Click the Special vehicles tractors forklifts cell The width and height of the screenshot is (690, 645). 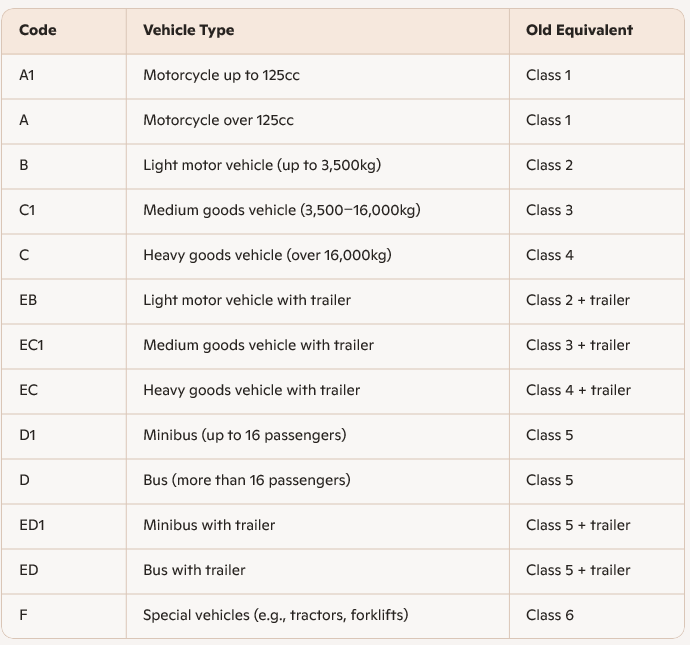pos(318,616)
